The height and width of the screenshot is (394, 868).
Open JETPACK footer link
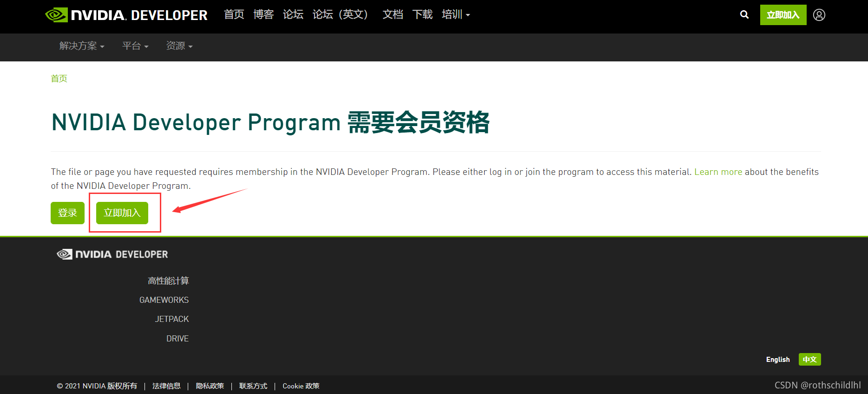pyautogui.click(x=172, y=319)
